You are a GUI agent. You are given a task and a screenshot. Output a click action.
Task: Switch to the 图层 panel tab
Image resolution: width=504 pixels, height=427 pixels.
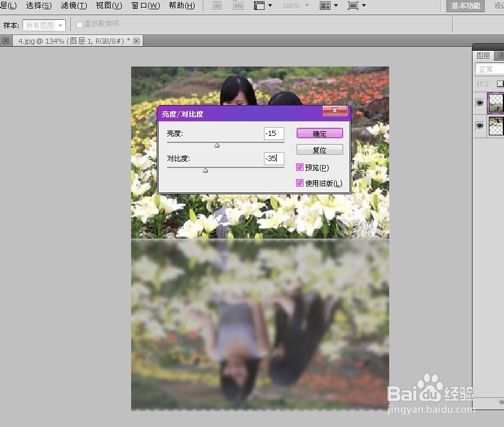(483, 55)
